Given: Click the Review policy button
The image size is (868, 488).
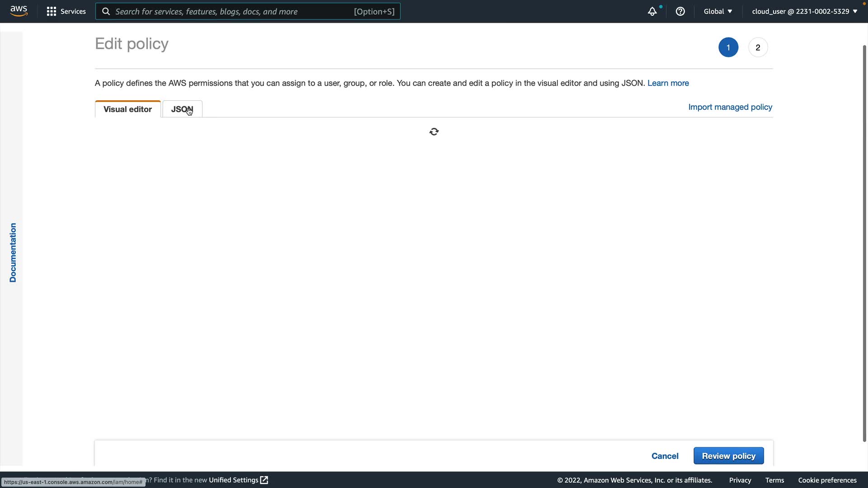Looking at the screenshot, I should (x=728, y=456).
